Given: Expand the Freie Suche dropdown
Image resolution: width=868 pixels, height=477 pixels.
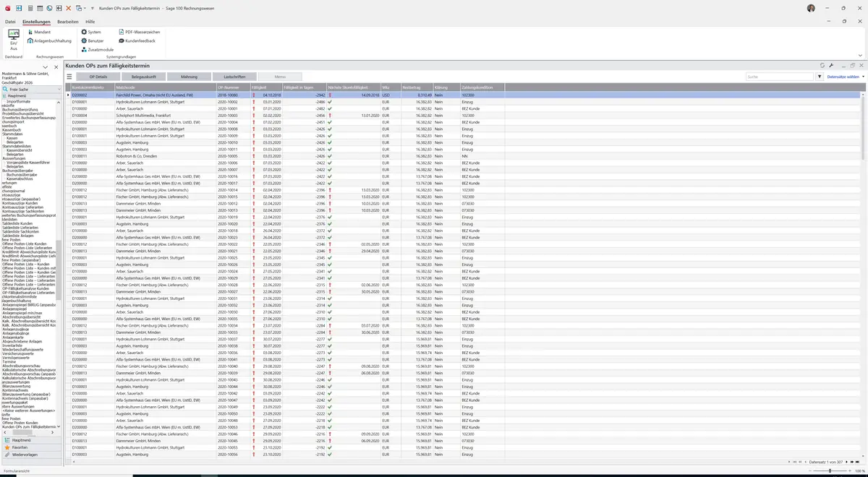Looking at the screenshot, I should tap(60, 89).
